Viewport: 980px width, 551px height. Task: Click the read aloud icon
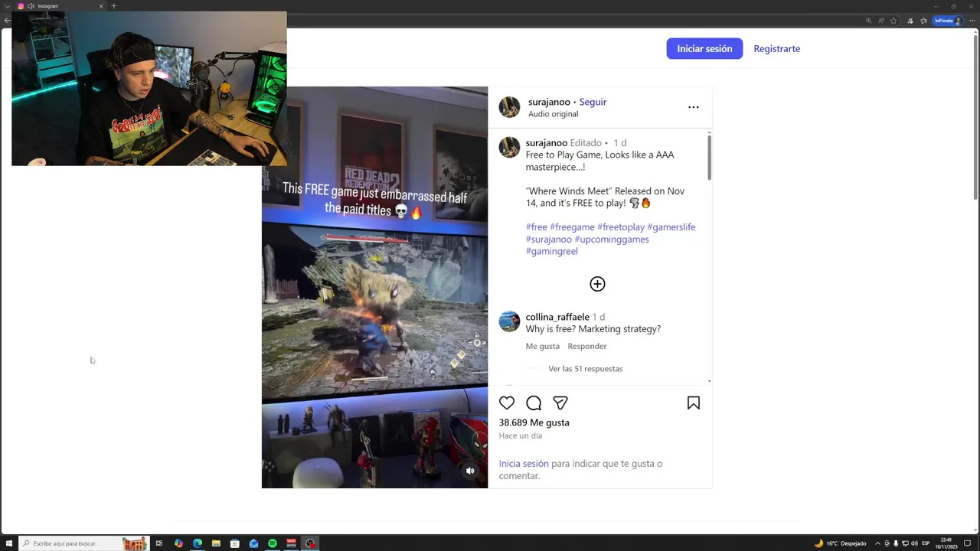pos(881,21)
